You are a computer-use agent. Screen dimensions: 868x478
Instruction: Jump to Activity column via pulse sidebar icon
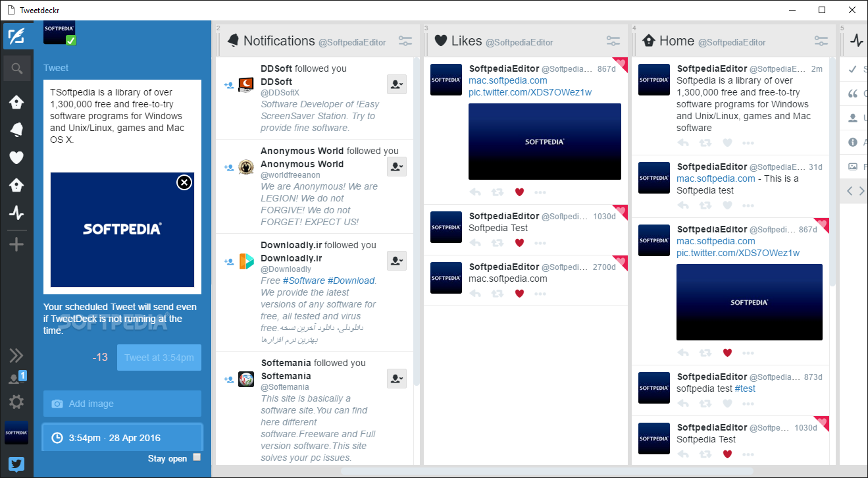pos(16,213)
